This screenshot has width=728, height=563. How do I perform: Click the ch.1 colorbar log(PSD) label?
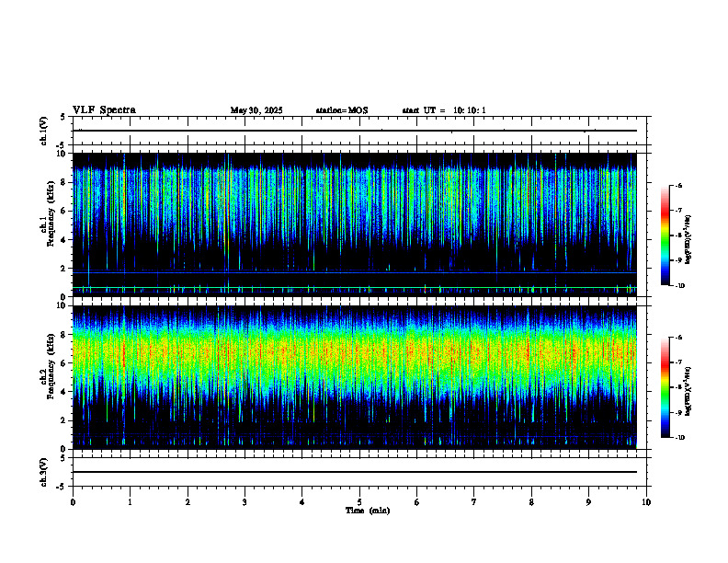pyautogui.click(x=688, y=239)
